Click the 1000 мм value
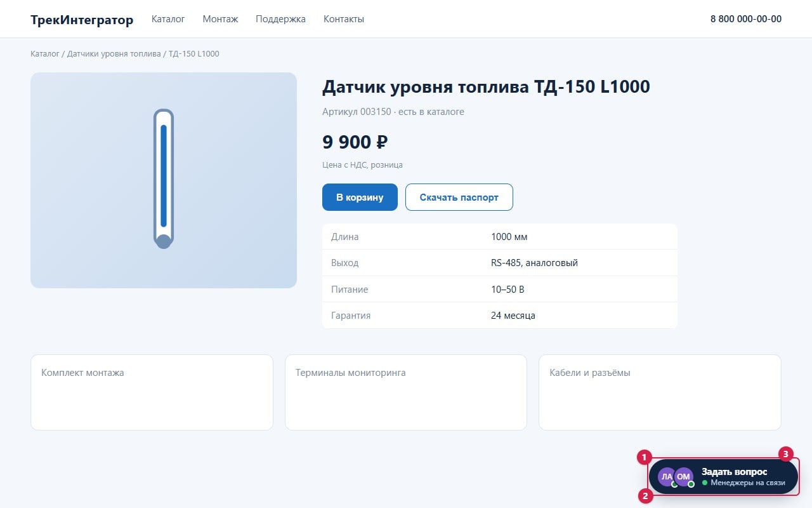Image resolution: width=812 pixels, height=508 pixels. pos(509,237)
